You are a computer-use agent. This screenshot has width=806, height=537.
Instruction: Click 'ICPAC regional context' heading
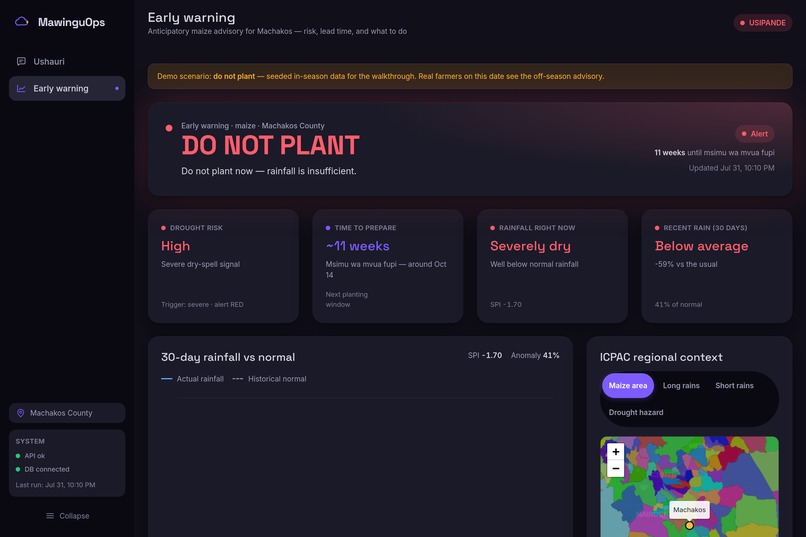point(661,357)
